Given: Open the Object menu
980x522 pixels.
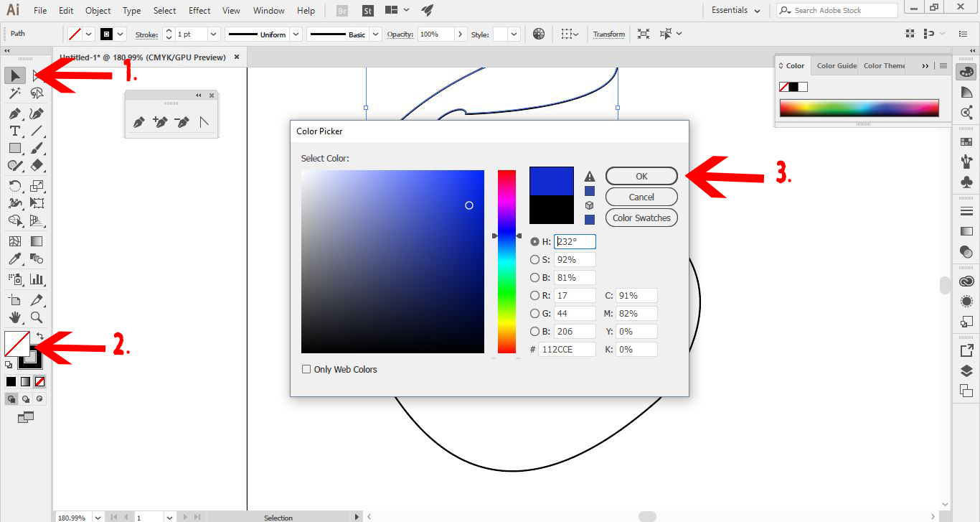Looking at the screenshot, I should (x=98, y=10).
